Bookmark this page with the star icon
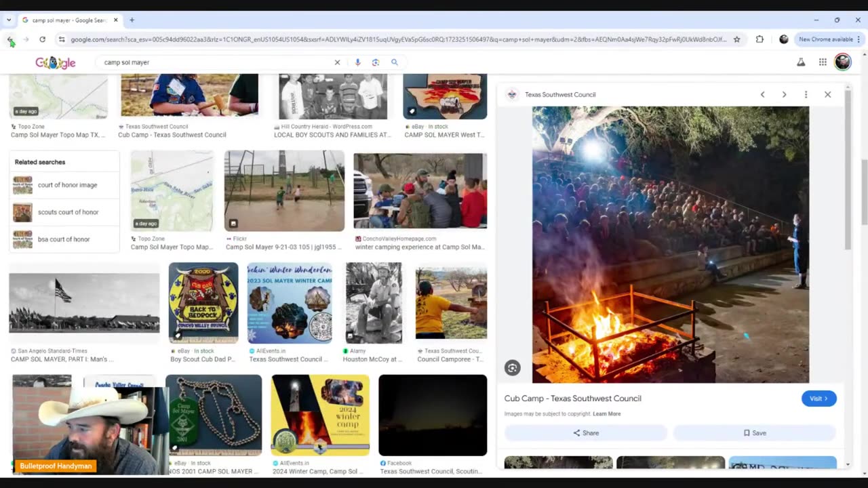 point(736,39)
